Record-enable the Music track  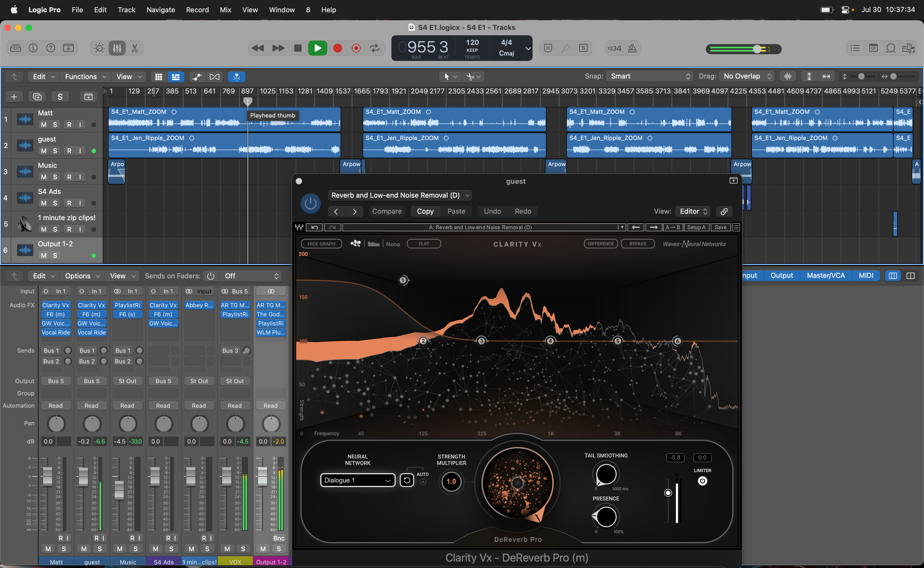point(69,177)
